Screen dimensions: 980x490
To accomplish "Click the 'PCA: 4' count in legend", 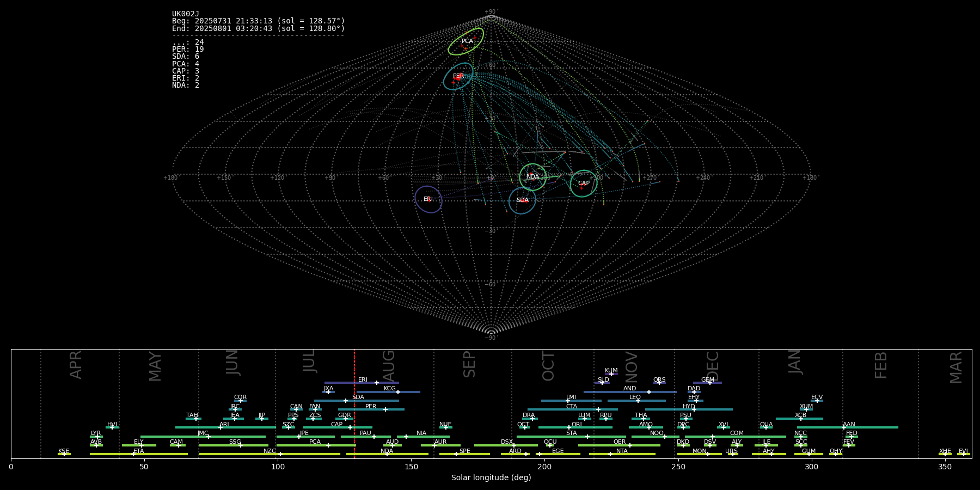I will click(x=186, y=64).
